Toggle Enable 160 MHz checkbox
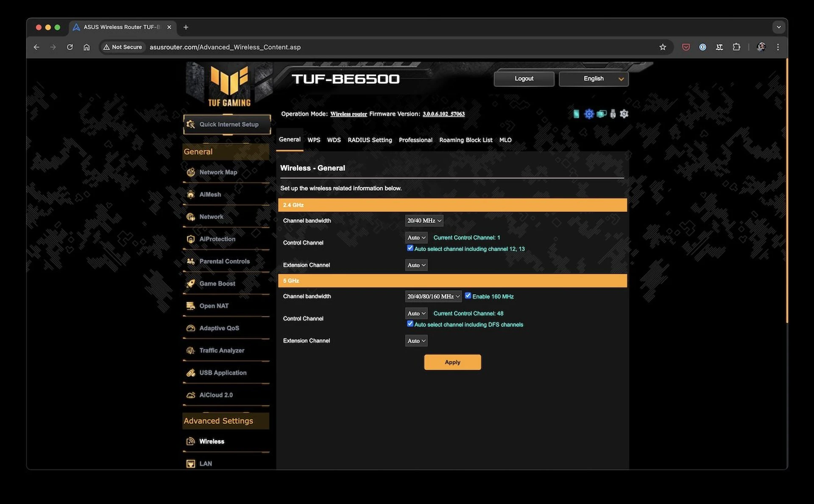Screen dimensions: 814x504 tap(468, 296)
